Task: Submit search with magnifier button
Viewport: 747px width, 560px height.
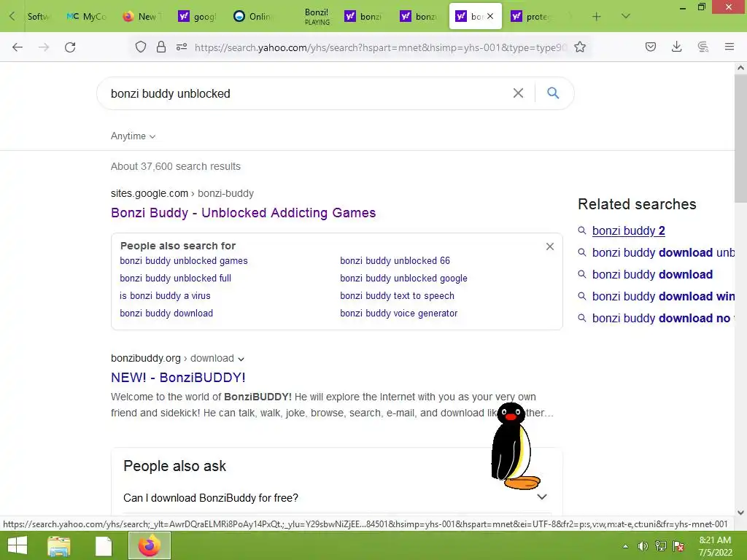Action: coord(553,93)
